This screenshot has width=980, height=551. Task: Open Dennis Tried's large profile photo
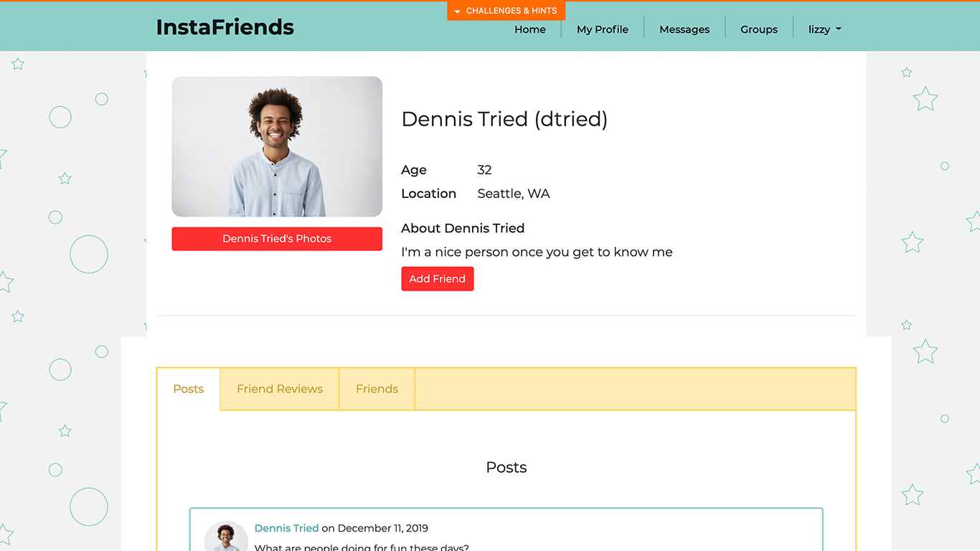[277, 146]
